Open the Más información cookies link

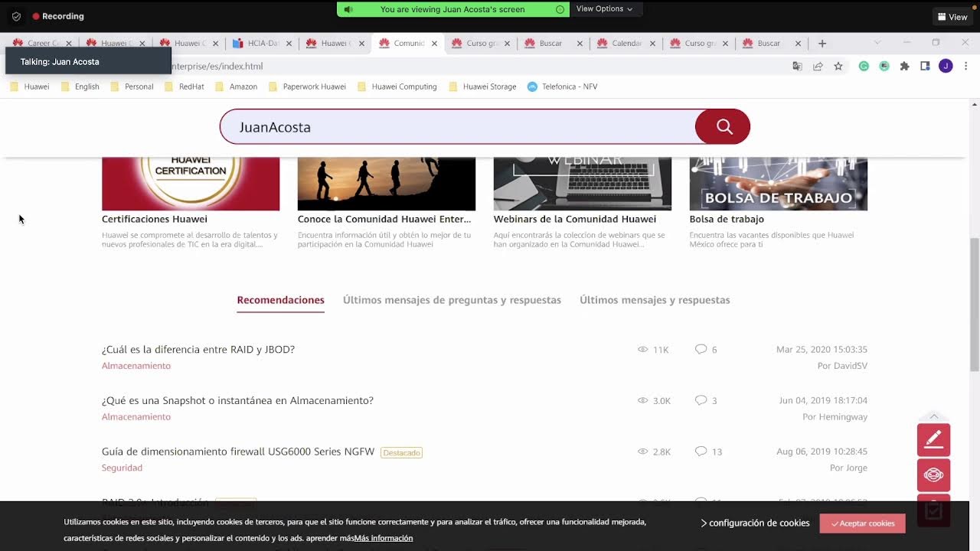383,538
